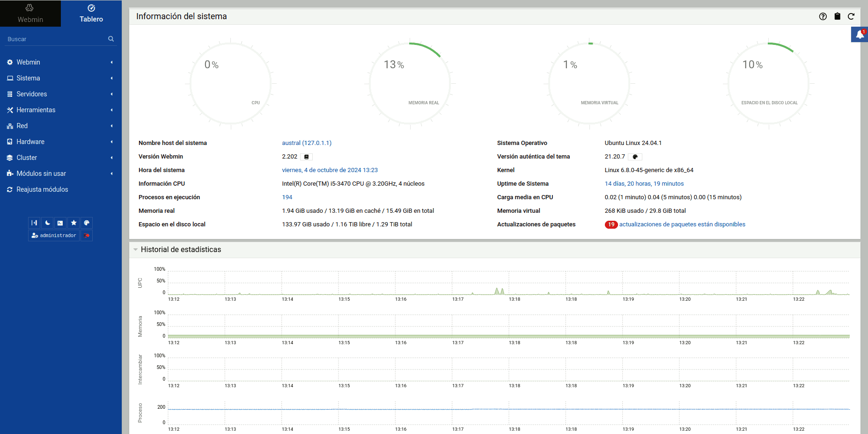Copy system info with the clipboard icon
Image resolution: width=868 pixels, height=434 pixels.
[837, 16]
